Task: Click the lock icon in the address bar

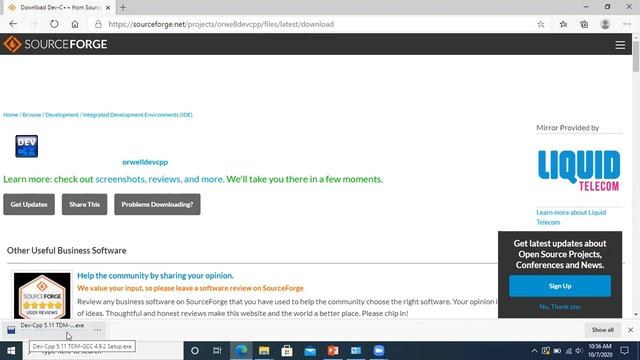Action: (98, 24)
